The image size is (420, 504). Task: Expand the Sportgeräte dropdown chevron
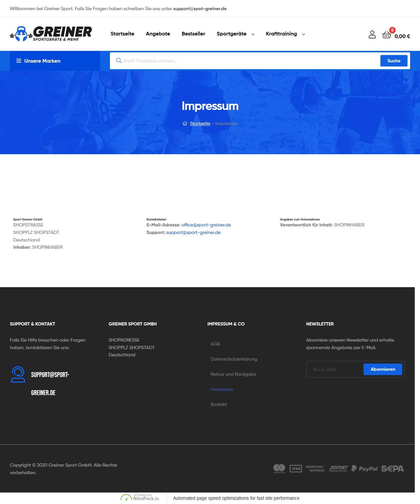[x=253, y=34]
